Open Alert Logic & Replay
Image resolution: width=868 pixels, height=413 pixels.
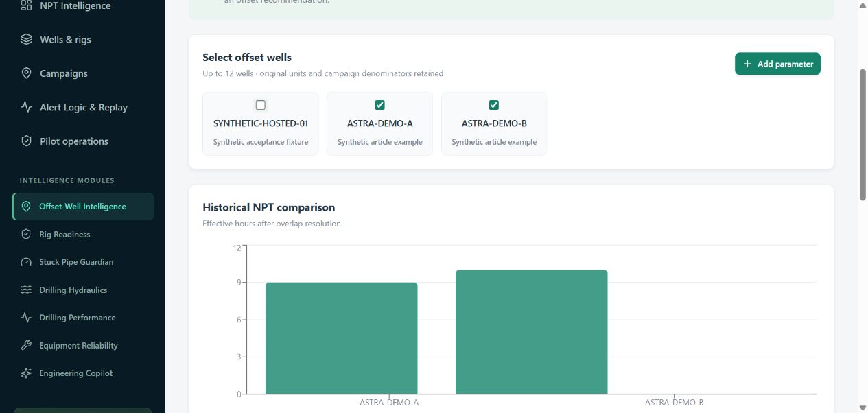point(83,107)
